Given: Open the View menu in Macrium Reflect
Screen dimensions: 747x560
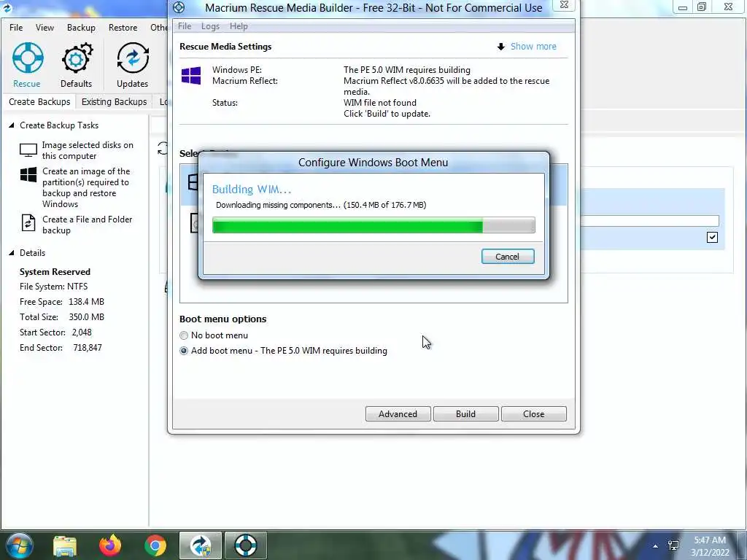Looking at the screenshot, I should 44,28.
